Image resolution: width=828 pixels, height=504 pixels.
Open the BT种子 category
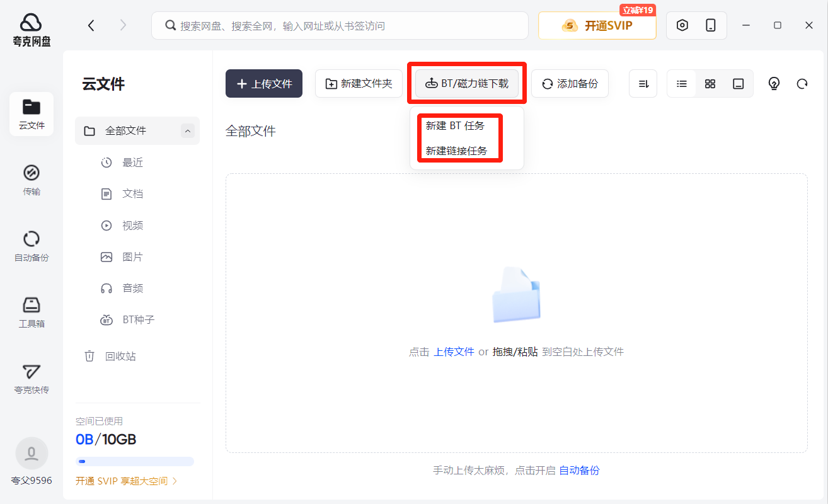coord(127,320)
